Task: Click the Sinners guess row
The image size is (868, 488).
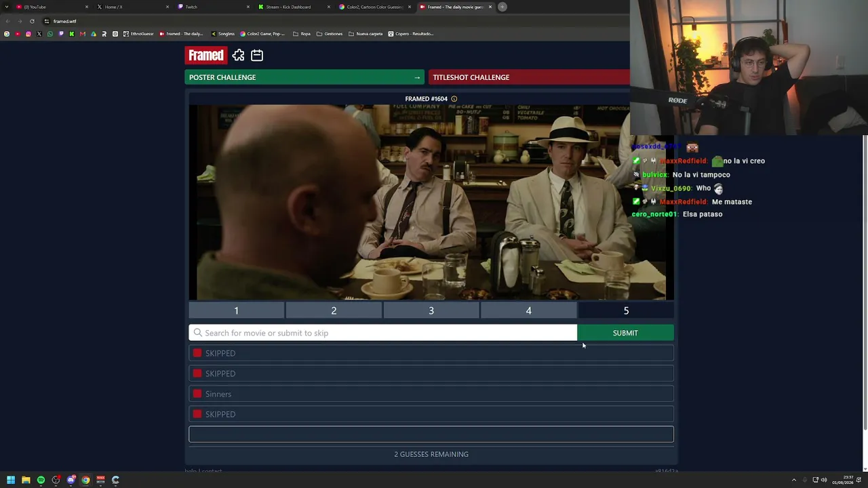Action: 431,394
